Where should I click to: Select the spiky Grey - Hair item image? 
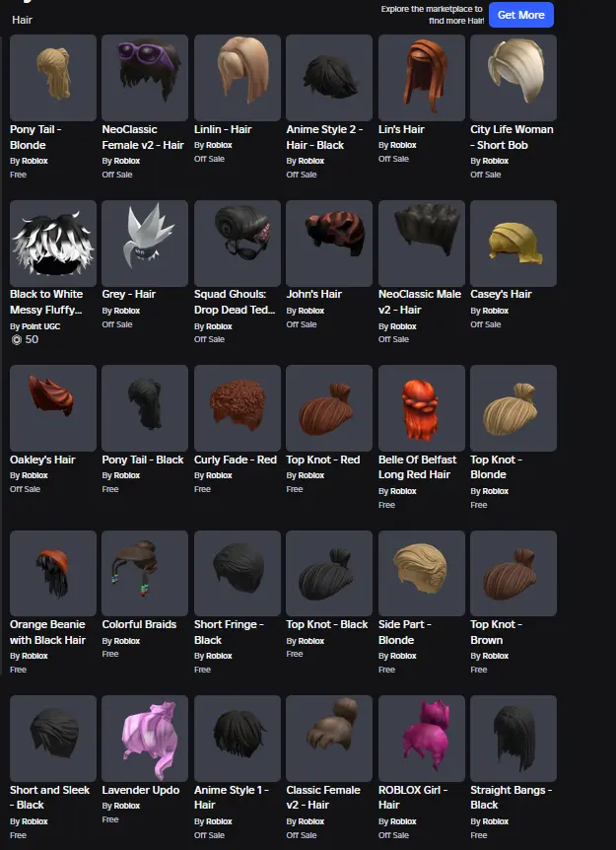tap(145, 244)
